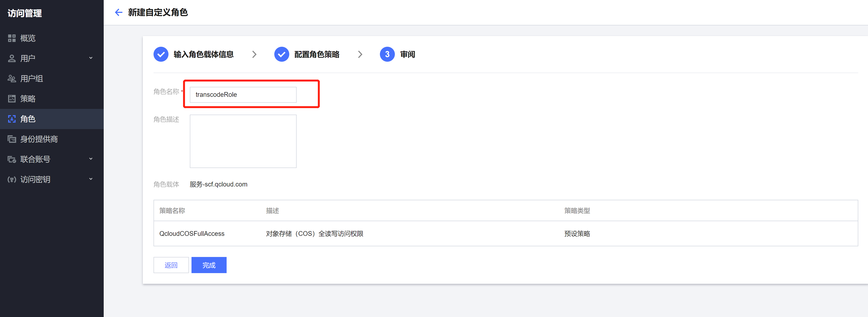Click the 用户组 group icon
The width and height of the screenshot is (868, 317).
[x=12, y=79]
